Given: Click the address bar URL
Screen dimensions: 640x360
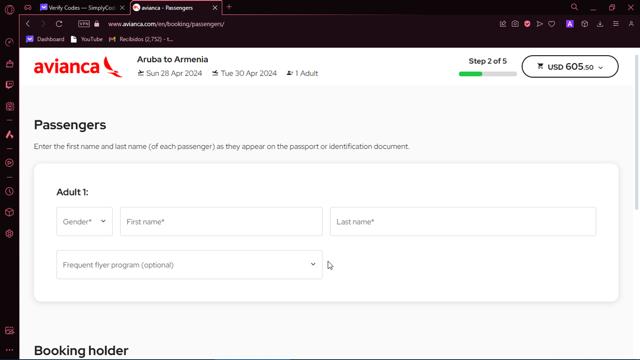Looking at the screenshot, I should 166,24.
